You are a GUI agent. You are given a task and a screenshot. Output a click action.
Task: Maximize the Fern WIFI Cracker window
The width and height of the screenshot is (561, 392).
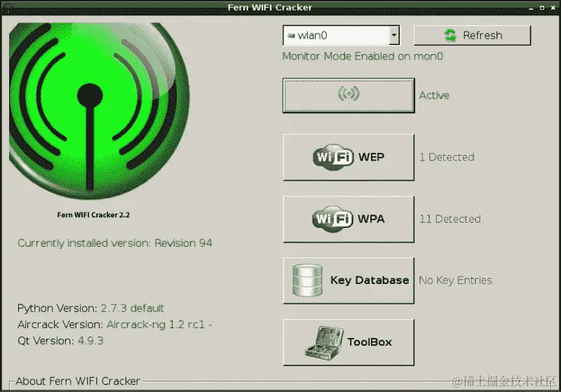pos(542,8)
